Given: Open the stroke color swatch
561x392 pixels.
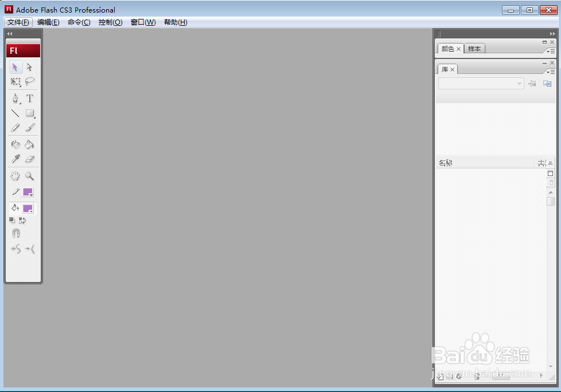Looking at the screenshot, I should 28,192.
